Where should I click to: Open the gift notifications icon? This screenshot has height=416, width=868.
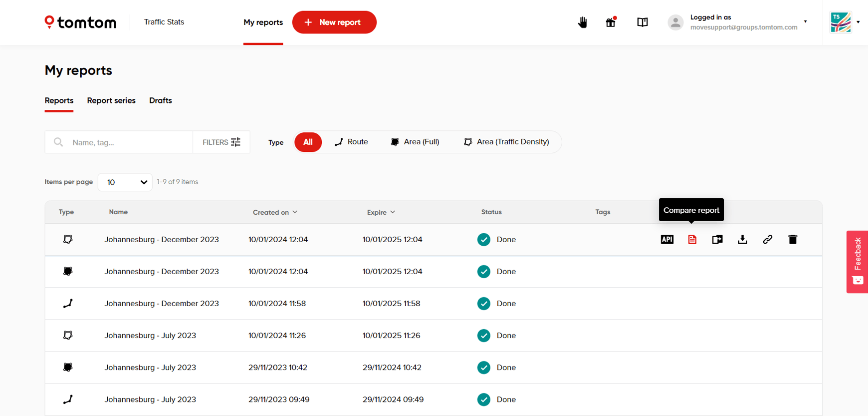(611, 22)
